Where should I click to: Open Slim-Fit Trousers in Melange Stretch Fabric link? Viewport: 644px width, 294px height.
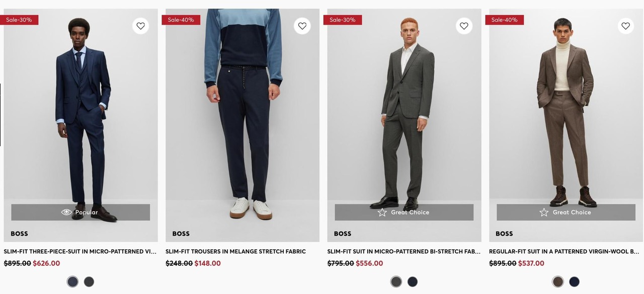pyautogui.click(x=235, y=251)
